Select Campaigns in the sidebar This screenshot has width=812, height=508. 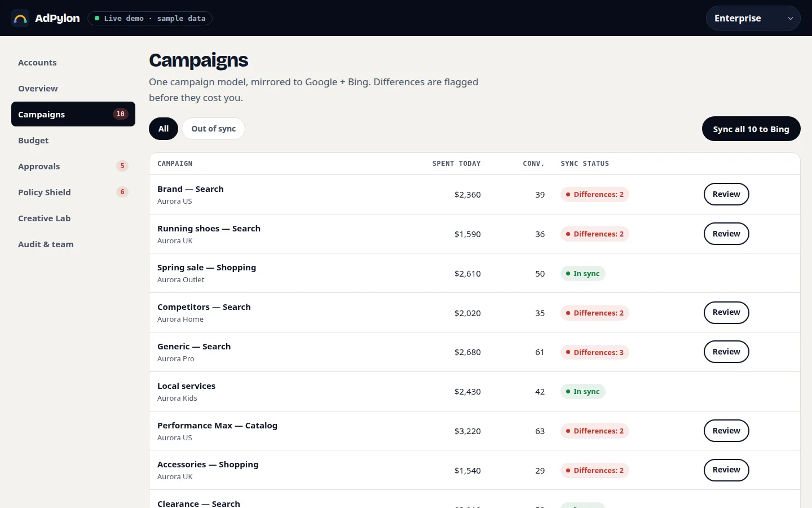[73, 114]
